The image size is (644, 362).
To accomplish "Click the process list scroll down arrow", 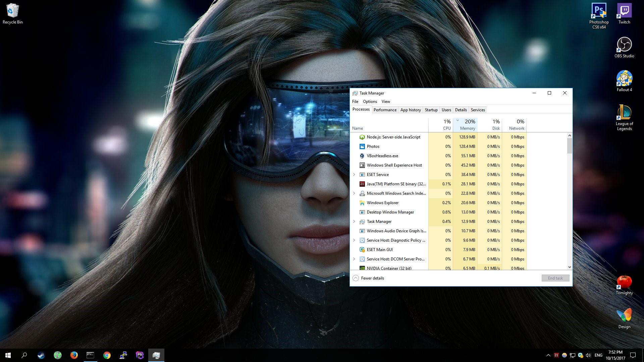I will (x=570, y=267).
